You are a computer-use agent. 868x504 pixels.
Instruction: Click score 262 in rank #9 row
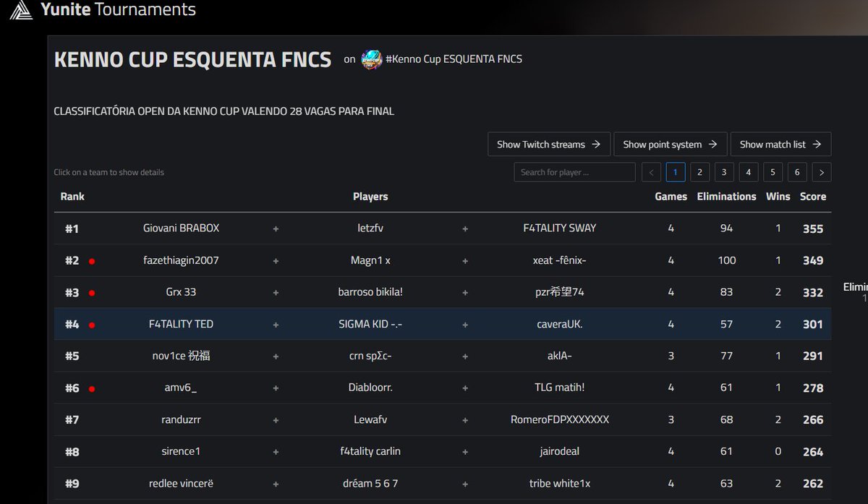pyautogui.click(x=813, y=484)
